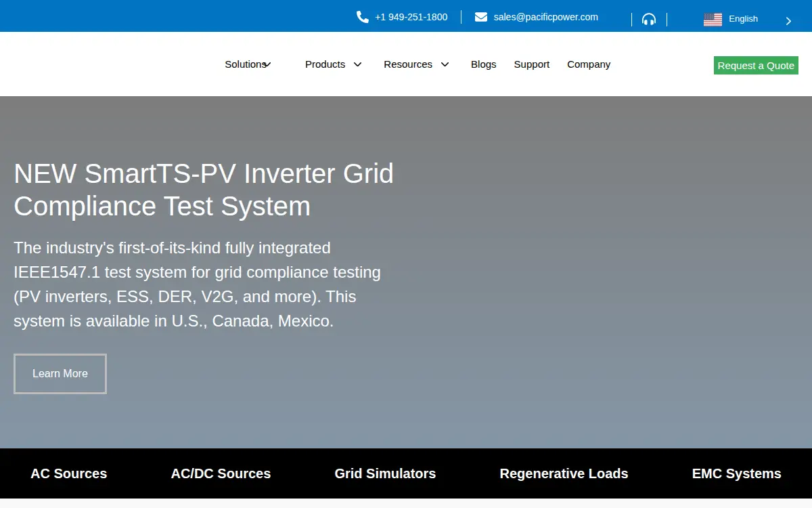Click the Request a Quote button
Screen dimensions: 812x508
click(756, 66)
